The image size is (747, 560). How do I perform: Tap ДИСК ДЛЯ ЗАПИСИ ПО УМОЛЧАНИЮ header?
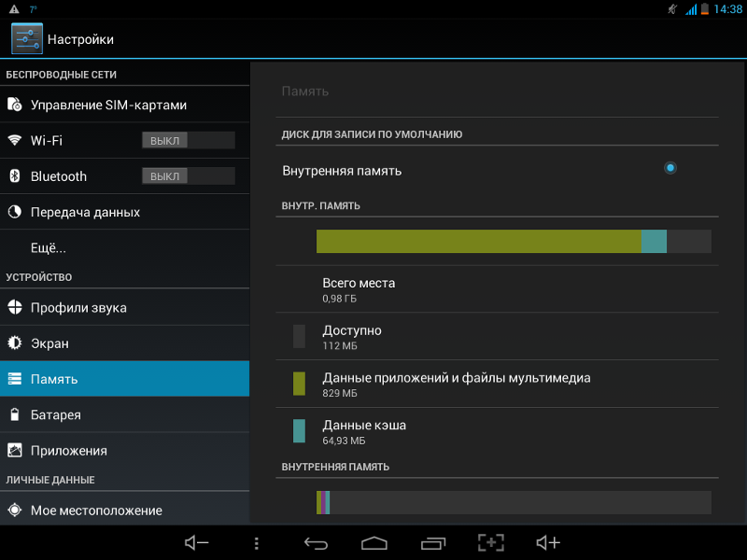point(372,134)
